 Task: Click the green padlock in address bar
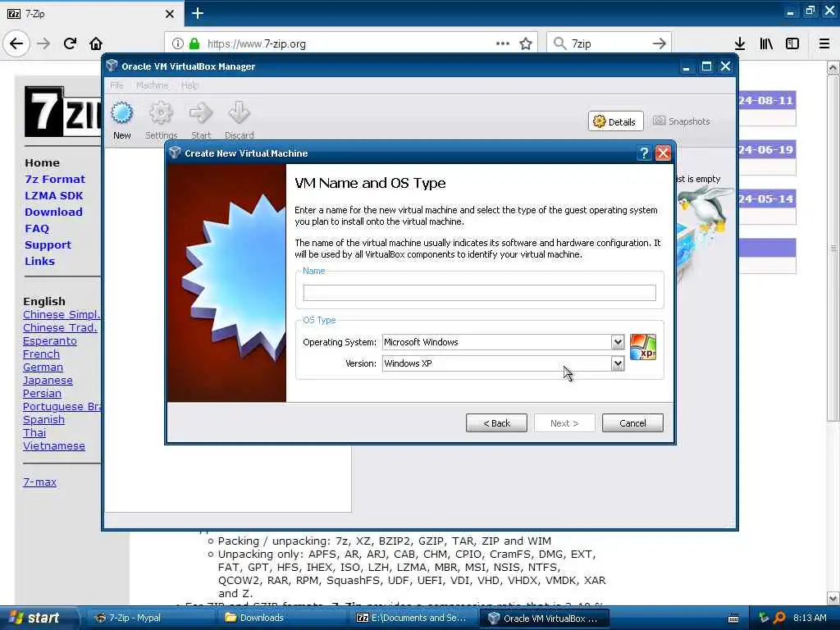194,43
